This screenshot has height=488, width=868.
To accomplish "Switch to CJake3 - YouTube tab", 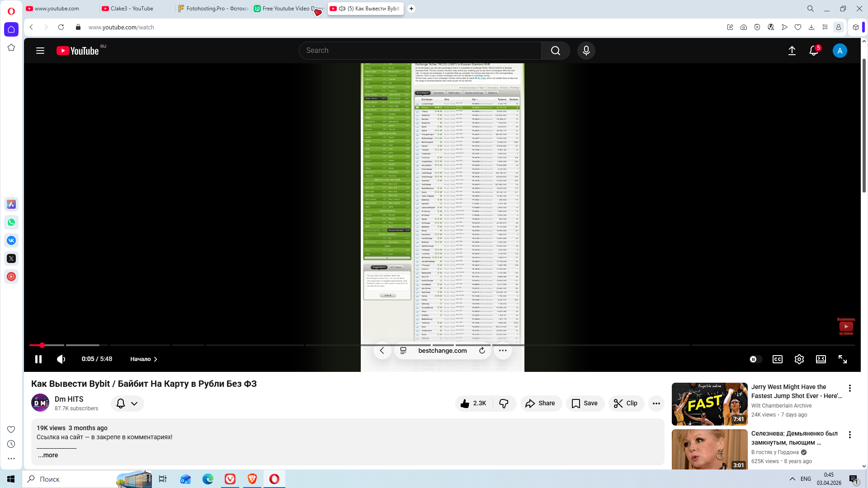I will [132, 9].
